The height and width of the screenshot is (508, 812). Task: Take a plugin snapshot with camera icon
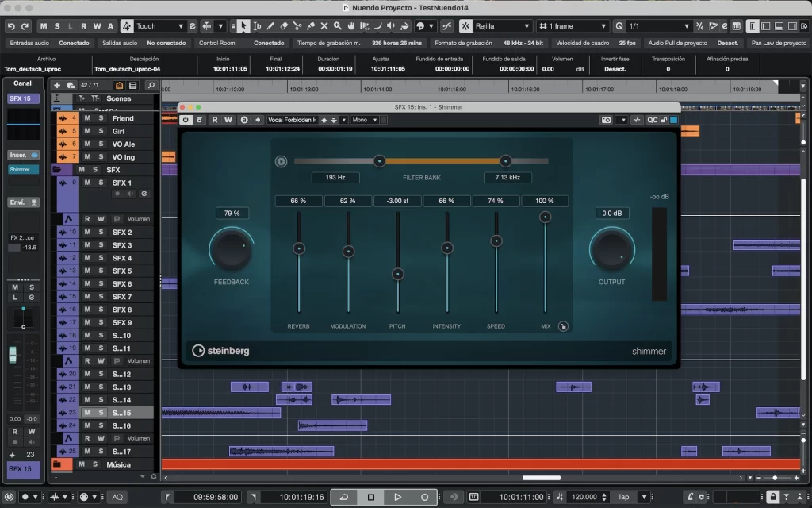coord(606,120)
